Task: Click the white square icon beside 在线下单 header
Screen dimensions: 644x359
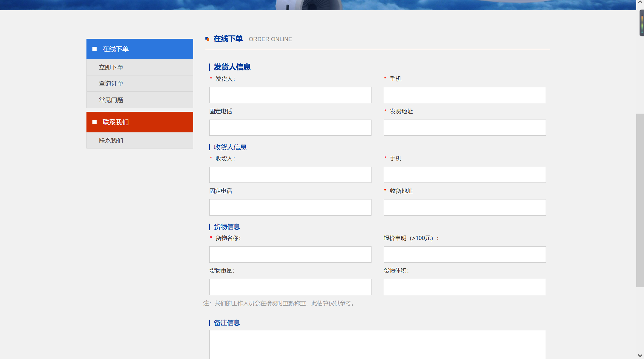Action: (95, 49)
